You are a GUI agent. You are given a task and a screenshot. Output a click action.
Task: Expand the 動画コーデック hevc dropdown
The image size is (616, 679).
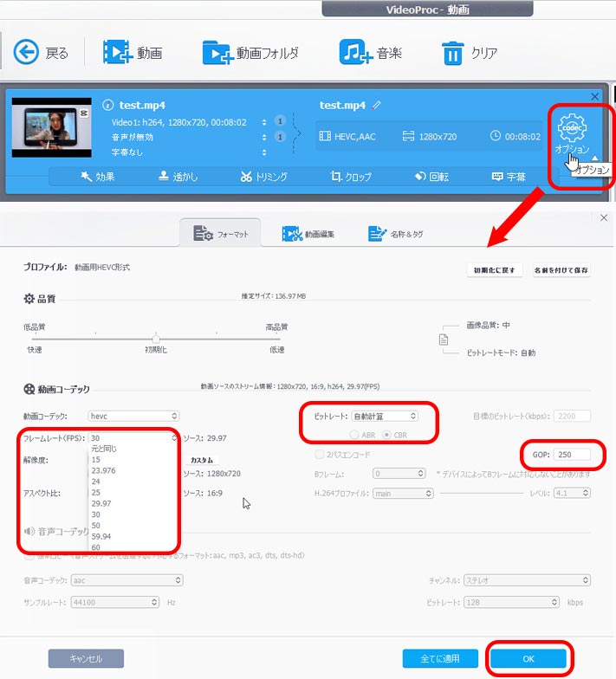[x=133, y=417]
